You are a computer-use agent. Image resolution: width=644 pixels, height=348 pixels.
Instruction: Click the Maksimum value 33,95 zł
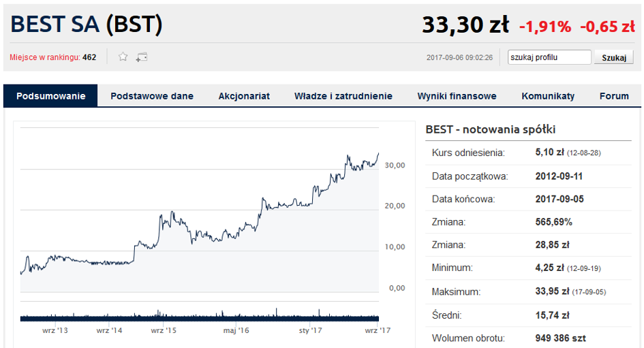point(552,291)
